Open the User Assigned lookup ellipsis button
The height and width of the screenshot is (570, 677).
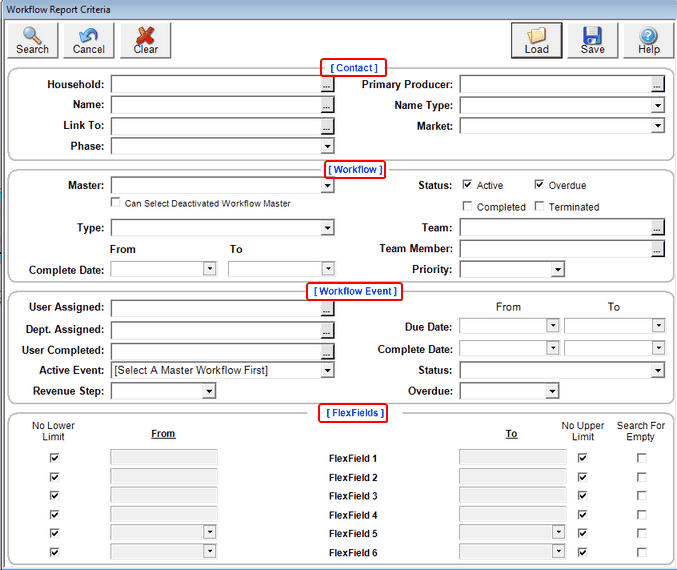pyautogui.click(x=327, y=308)
